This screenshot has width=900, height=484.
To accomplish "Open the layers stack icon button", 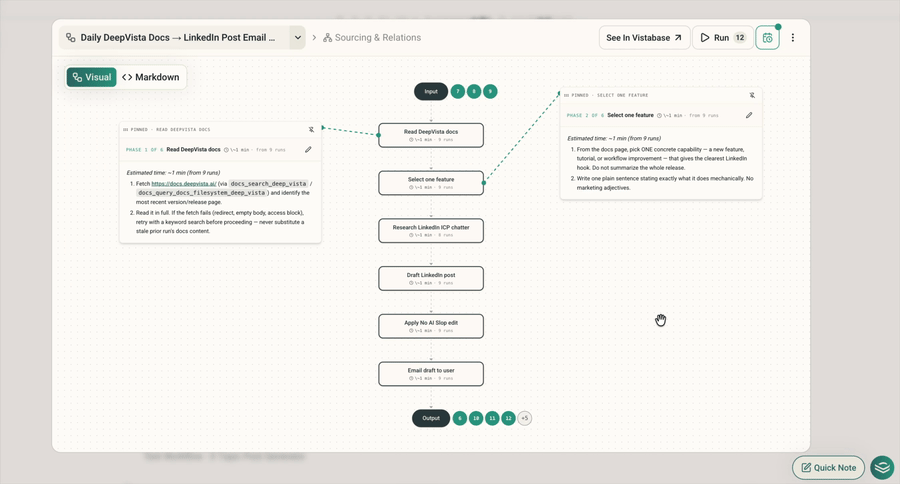I will [x=882, y=467].
